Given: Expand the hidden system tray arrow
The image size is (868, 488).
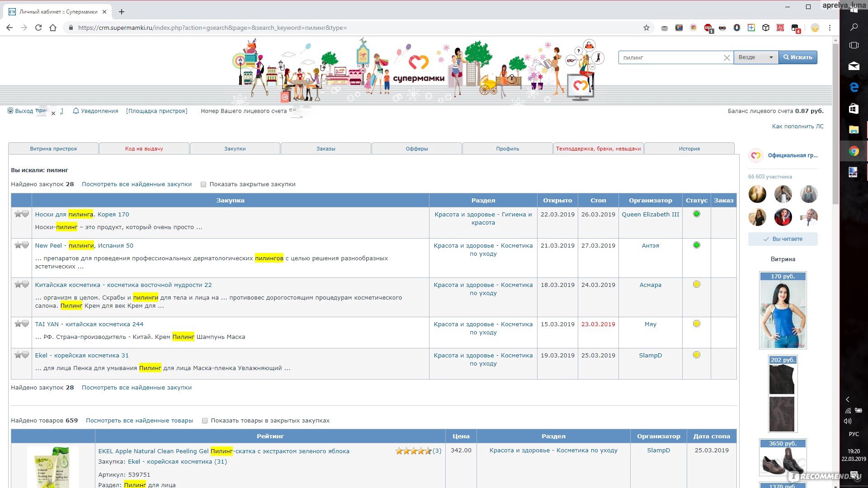Looking at the screenshot, I should tap(848, 399).
